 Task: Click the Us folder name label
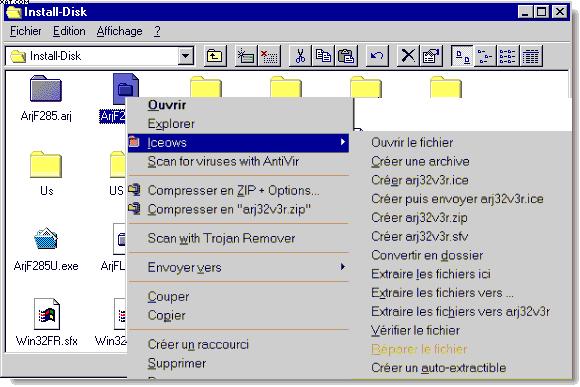click(x=47, y=191)
